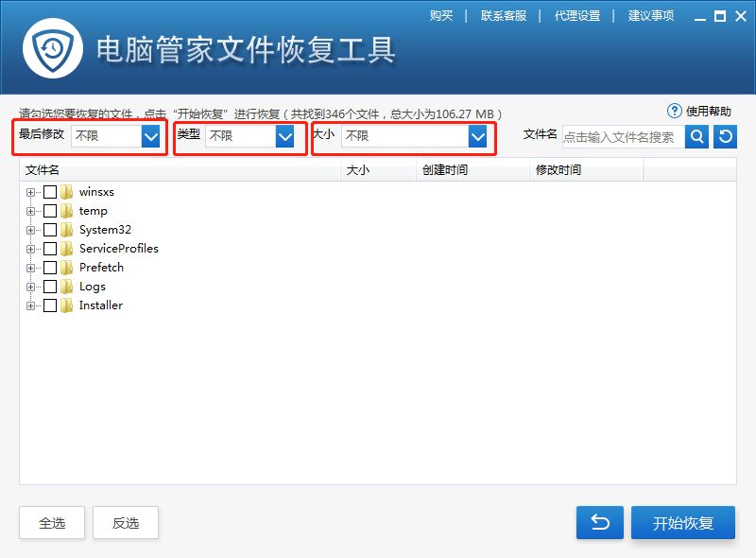This screenshot has height=558, width=756.
Task: Select the Installer folder name
Action: 101,305
